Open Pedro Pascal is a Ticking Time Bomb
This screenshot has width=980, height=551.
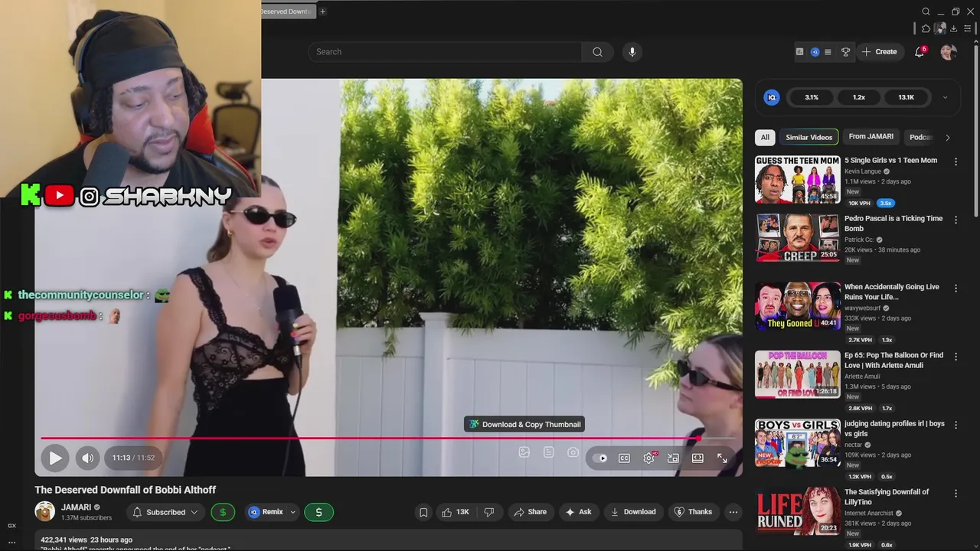point(893,223)
